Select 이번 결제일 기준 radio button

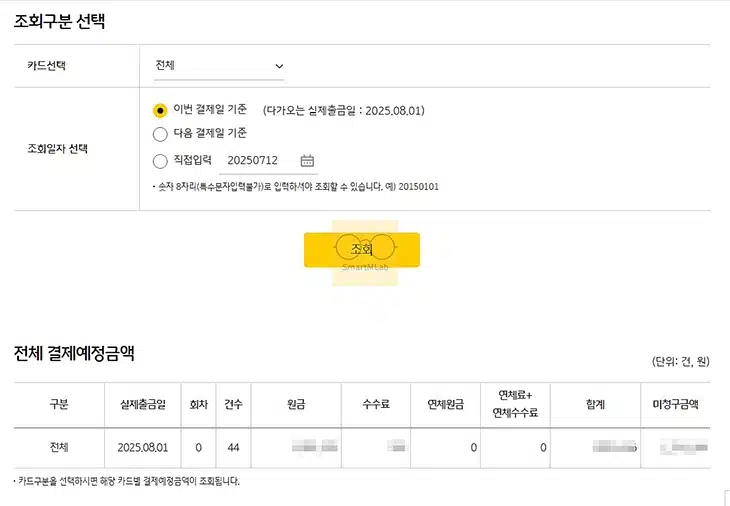[x=160, y=110]
